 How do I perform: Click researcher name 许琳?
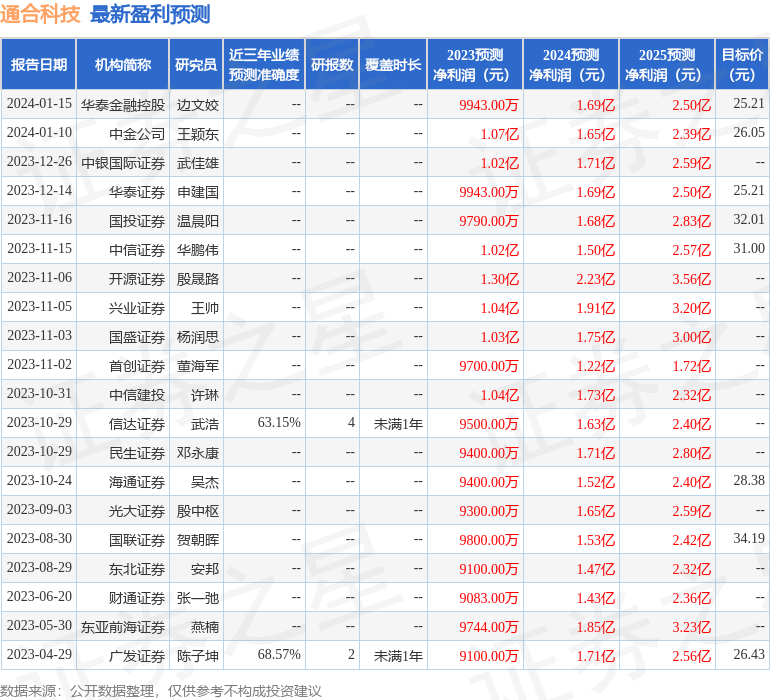(205, 394)
